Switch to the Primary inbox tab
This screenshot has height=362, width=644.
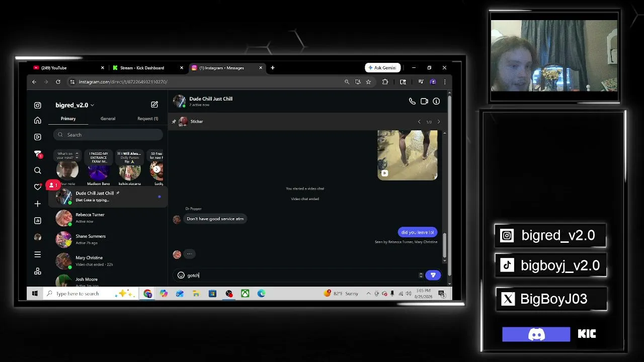68,119
